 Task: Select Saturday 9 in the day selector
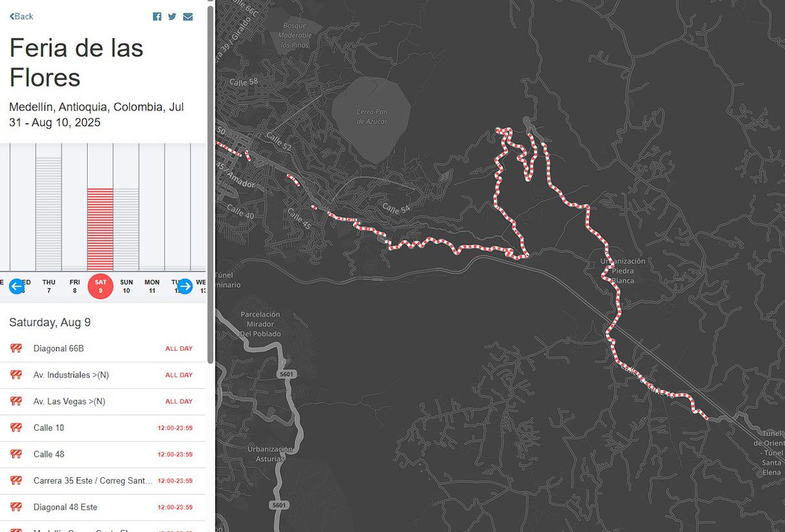100,286
